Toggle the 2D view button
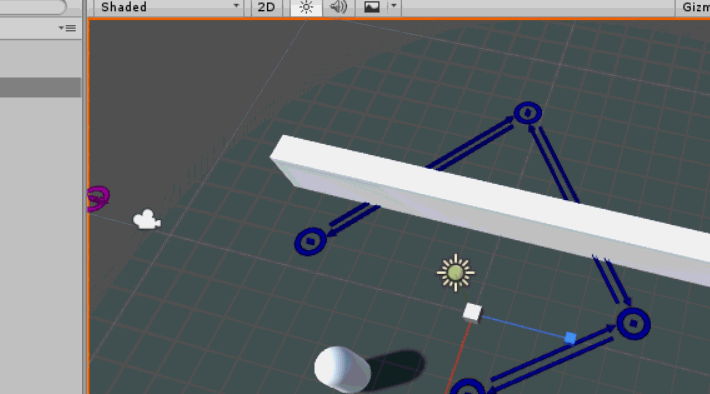Viewport: 710px width, 394px height. 266,7
